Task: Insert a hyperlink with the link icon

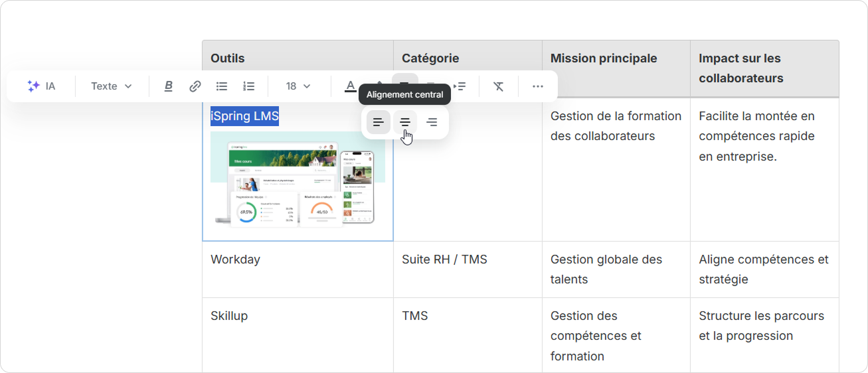Action: coord(195,86)
